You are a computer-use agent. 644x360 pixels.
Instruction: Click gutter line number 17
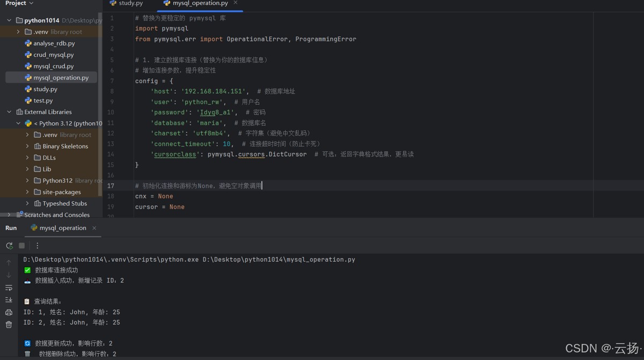tap(111, 186)
